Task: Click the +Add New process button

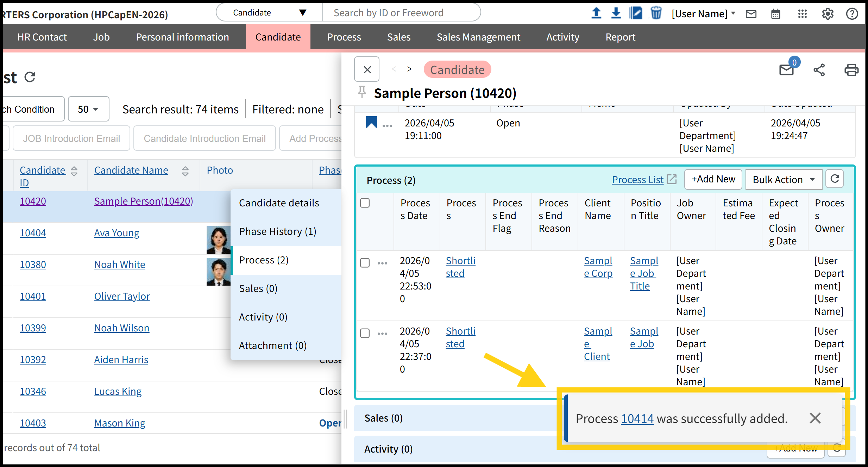Action: (713, 179)
